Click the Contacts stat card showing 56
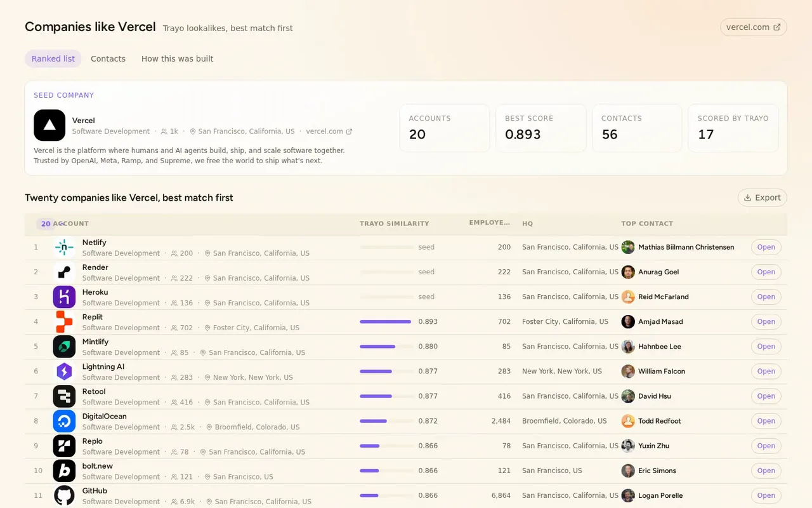 637,128
